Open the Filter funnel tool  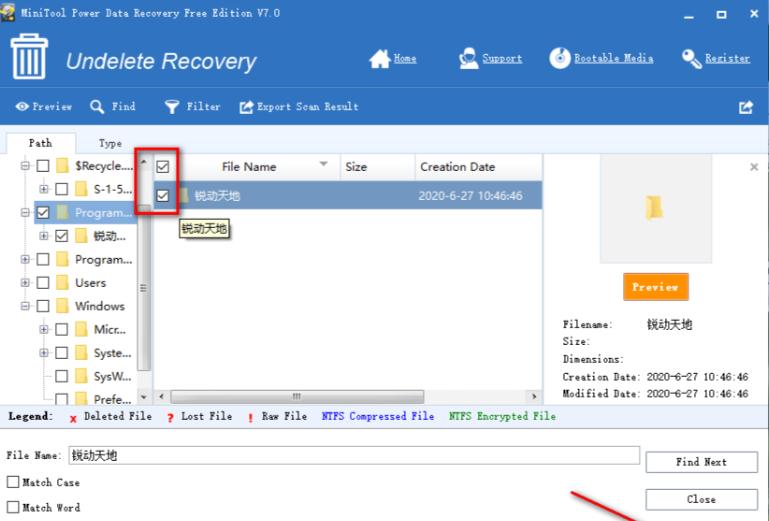pos(172,107)
